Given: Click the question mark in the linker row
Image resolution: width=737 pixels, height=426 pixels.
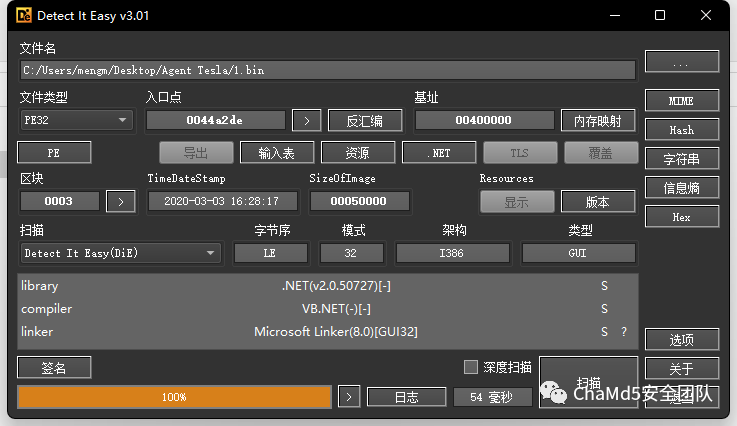Looking at the screenshot, I should coord(624,332).
